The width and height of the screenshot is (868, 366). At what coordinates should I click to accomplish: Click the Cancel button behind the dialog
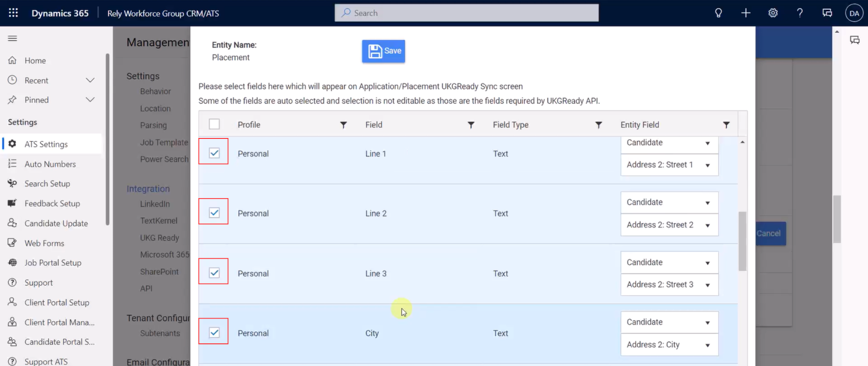(x=770, y=233)
